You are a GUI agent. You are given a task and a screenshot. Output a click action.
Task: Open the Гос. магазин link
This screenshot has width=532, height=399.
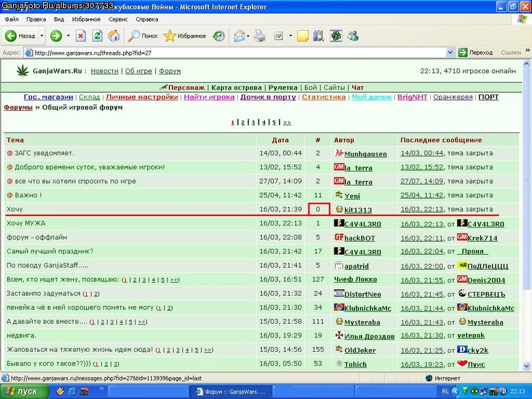[49, 97]
